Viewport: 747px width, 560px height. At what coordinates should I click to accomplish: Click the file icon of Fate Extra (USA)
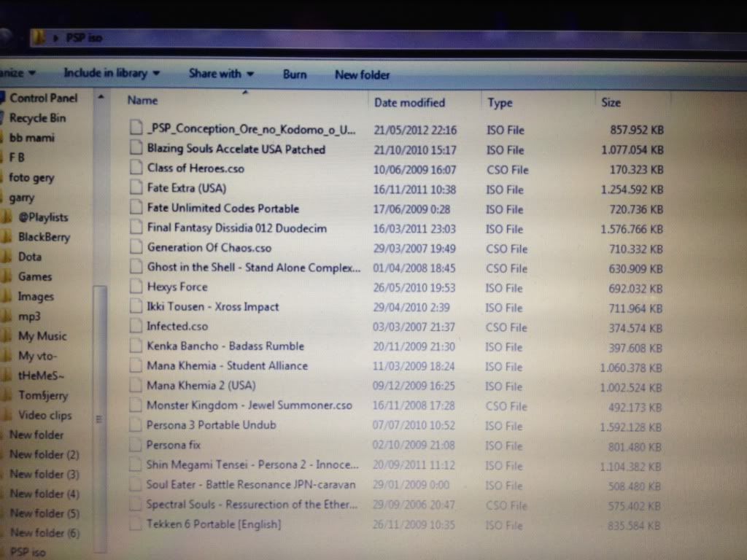click(x=136, y=187)
